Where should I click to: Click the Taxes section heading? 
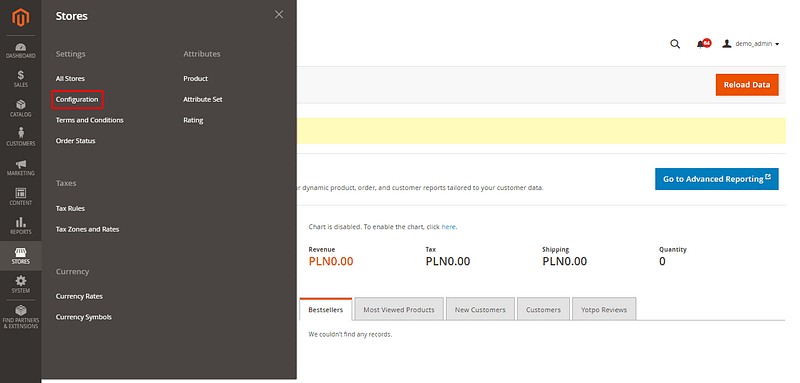coord(66,183)
